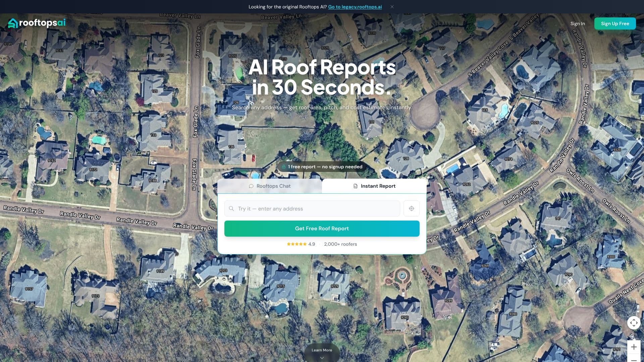Click house number 9189 on map
The height and width of the screenshot is (362, 644).
pyautogui.click(x=160, y=271)
